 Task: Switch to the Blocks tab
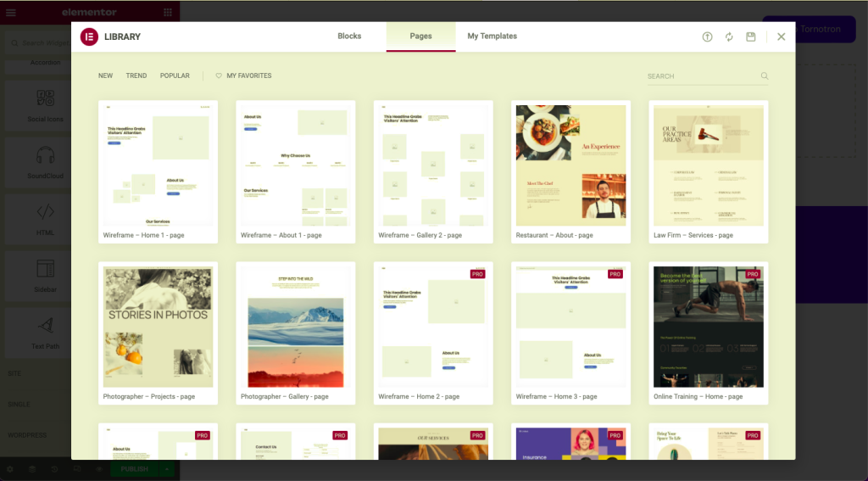(349, 36)
